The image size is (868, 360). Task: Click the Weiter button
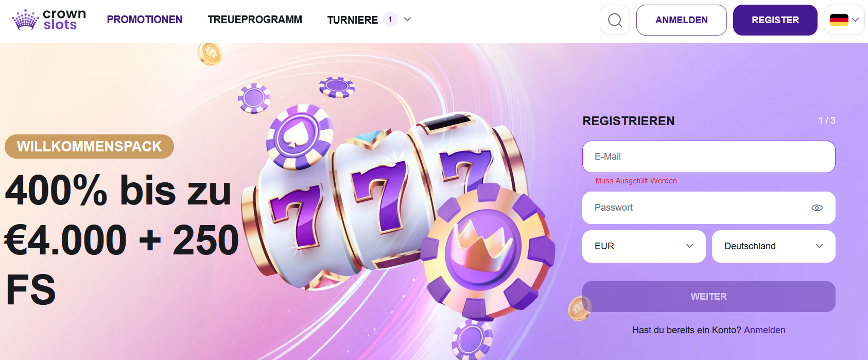tap(708, 297)
